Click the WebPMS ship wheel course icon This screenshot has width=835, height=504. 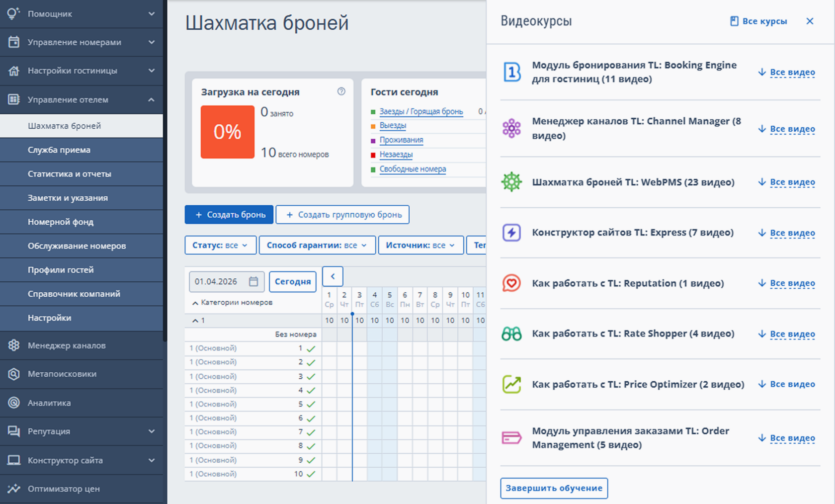pos(511,182)
